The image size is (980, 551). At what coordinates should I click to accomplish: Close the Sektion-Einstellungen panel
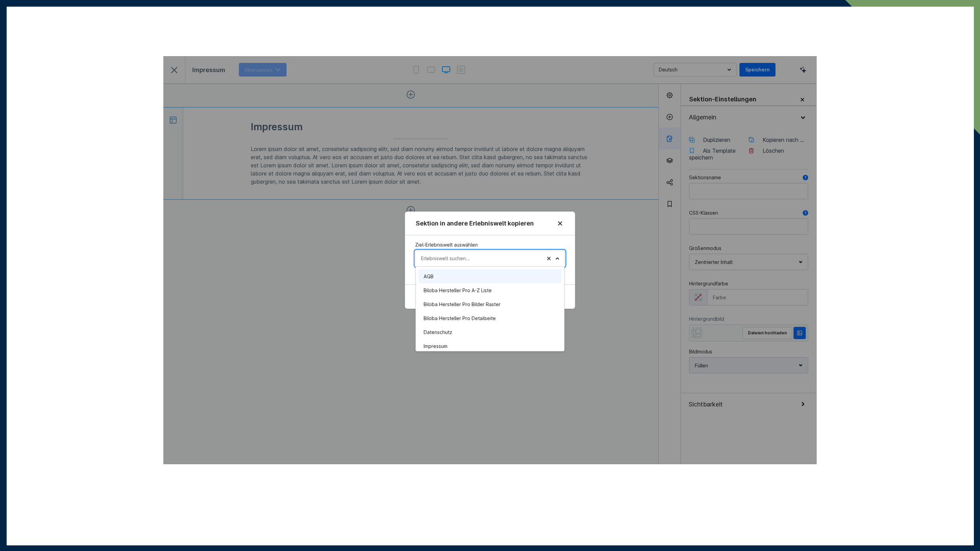tap(802, 99)
